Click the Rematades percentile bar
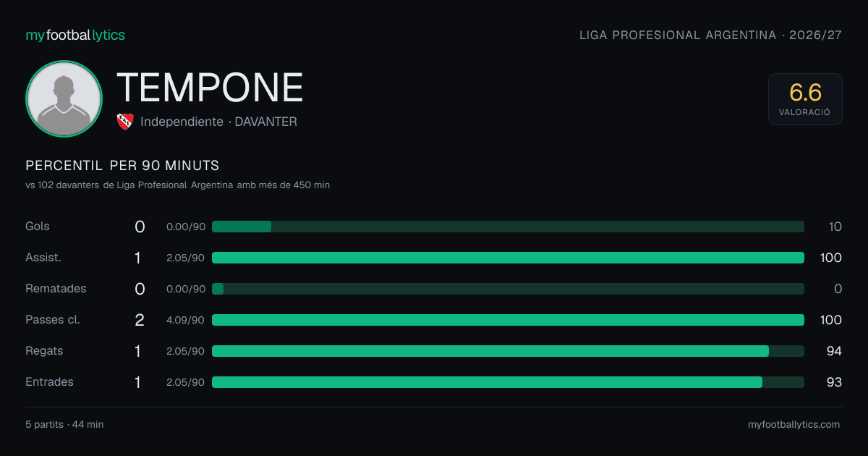Viewport: 868px width, 456px height. point(508,289)
